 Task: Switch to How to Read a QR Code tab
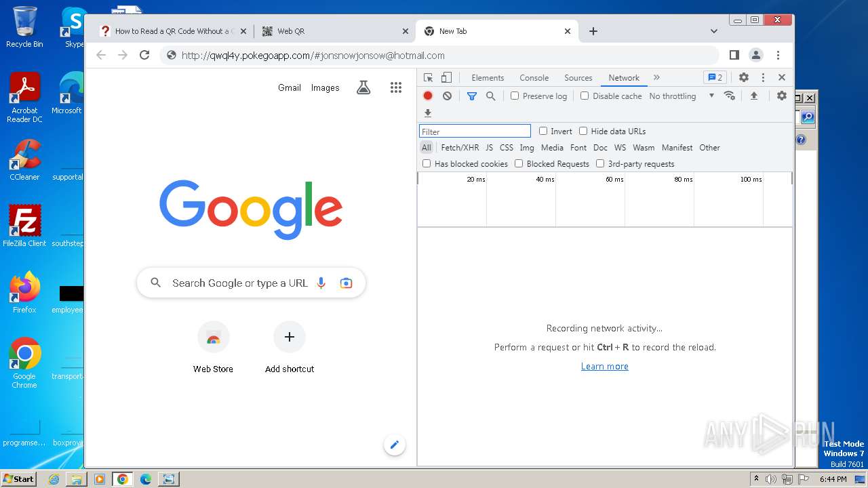tap(173, 31)
